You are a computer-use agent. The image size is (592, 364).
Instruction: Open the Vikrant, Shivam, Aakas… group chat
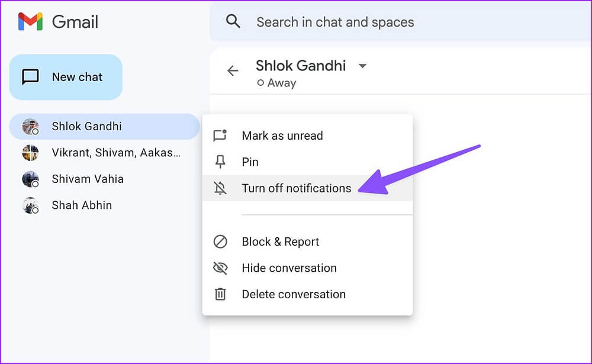pyautogui.click(x=104, y=153)
